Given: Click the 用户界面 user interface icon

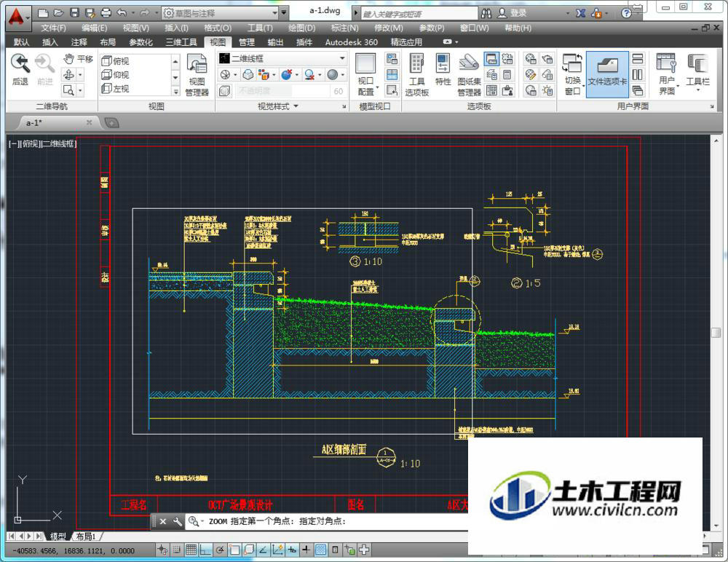Looking at the screenshot, I should pos(667,75).
